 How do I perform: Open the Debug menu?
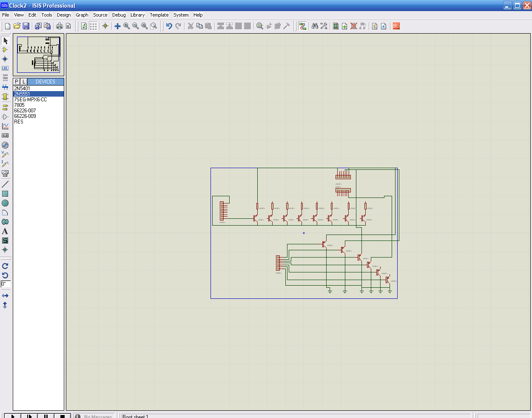(119, 15)
